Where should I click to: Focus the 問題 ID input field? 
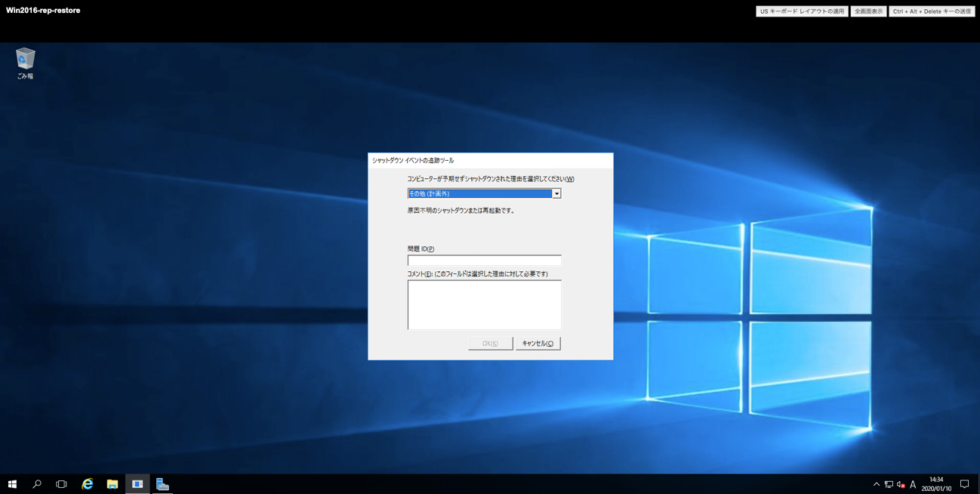click(x=484, y=260)
